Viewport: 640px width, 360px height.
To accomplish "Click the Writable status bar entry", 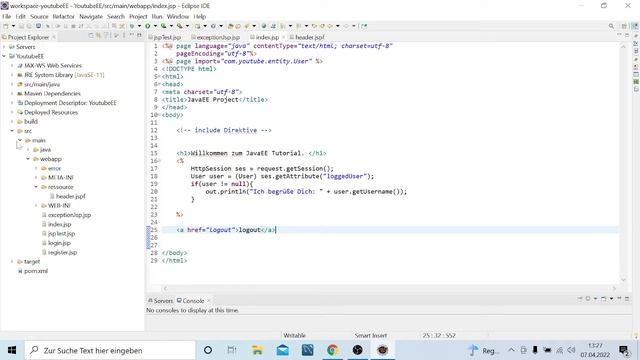I will click(x=294, y=336).
